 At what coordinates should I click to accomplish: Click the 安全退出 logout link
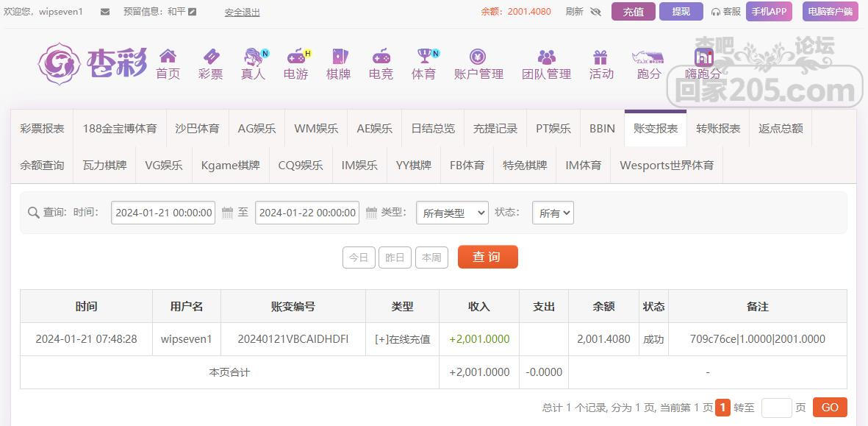tap(242, 12)
